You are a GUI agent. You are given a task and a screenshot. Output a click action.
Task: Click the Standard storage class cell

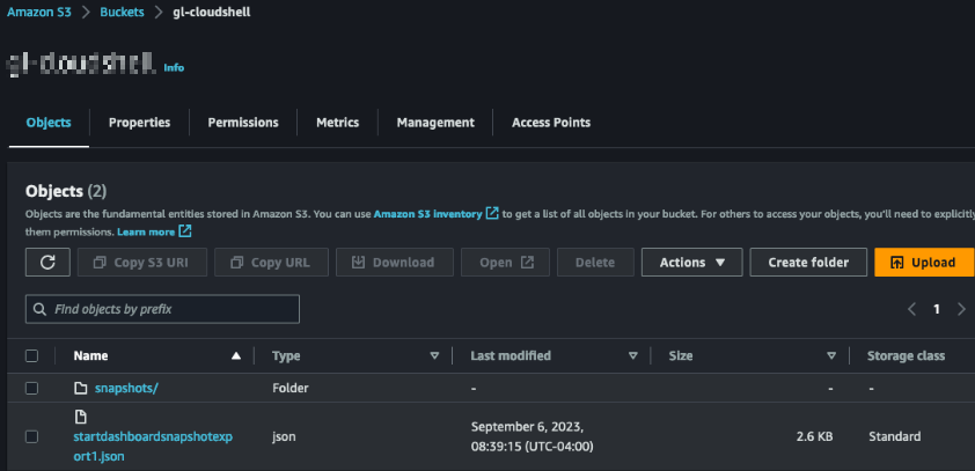(x=894, y=437)
